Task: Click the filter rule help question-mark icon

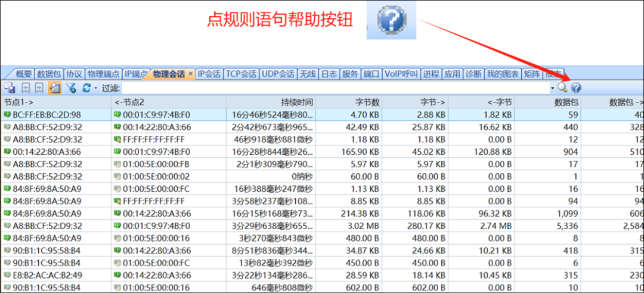Action: 576,88
